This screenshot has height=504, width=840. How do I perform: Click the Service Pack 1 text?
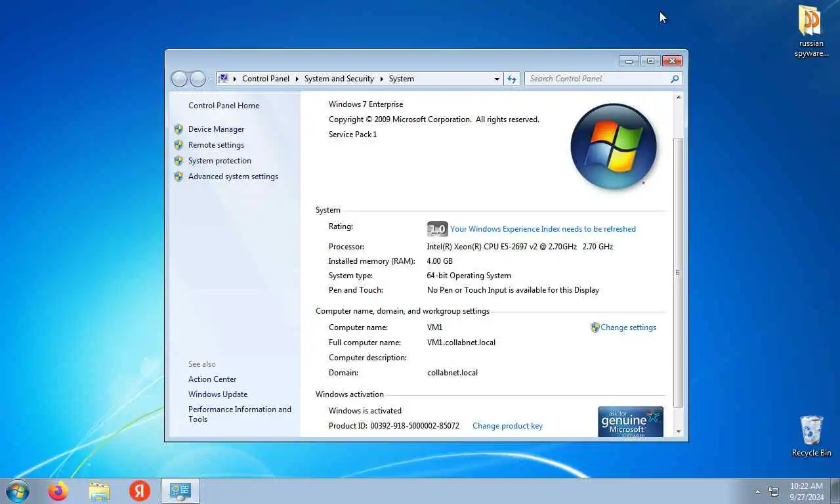point(352,135)
